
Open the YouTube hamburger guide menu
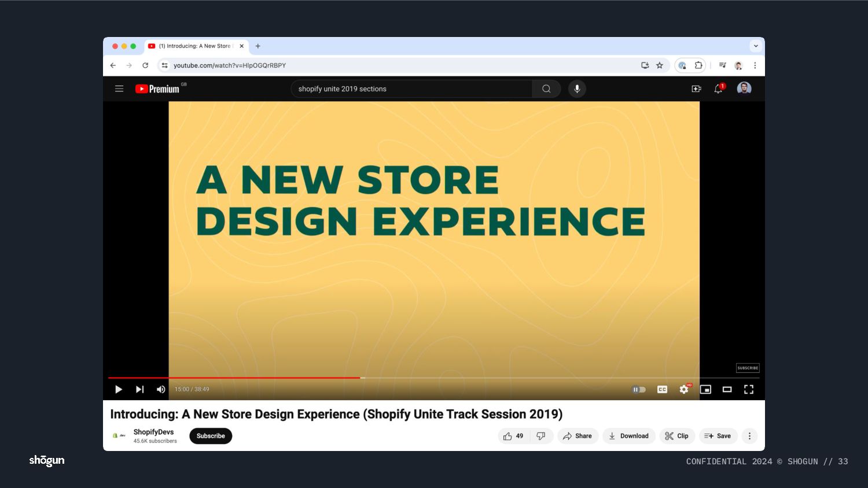point(119,89)
